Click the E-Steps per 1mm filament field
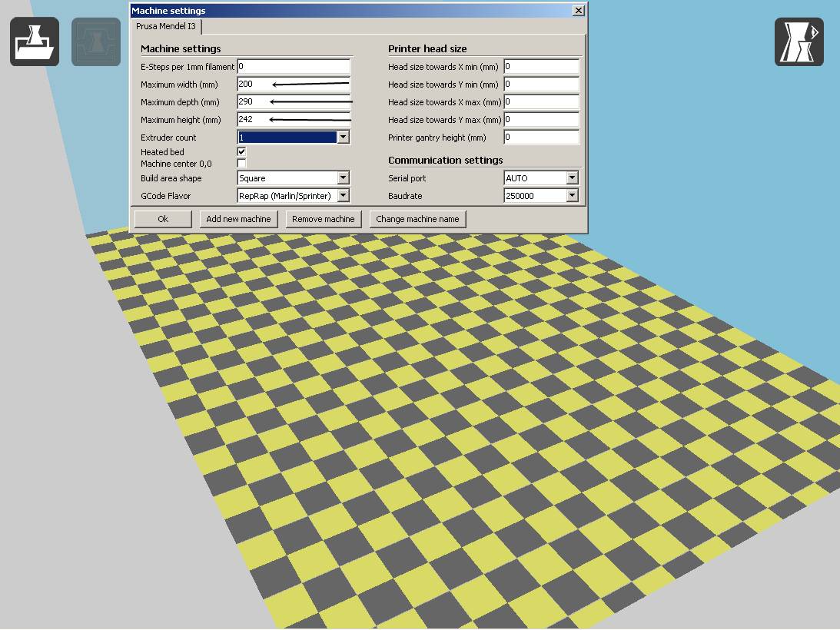 point(293,67)
